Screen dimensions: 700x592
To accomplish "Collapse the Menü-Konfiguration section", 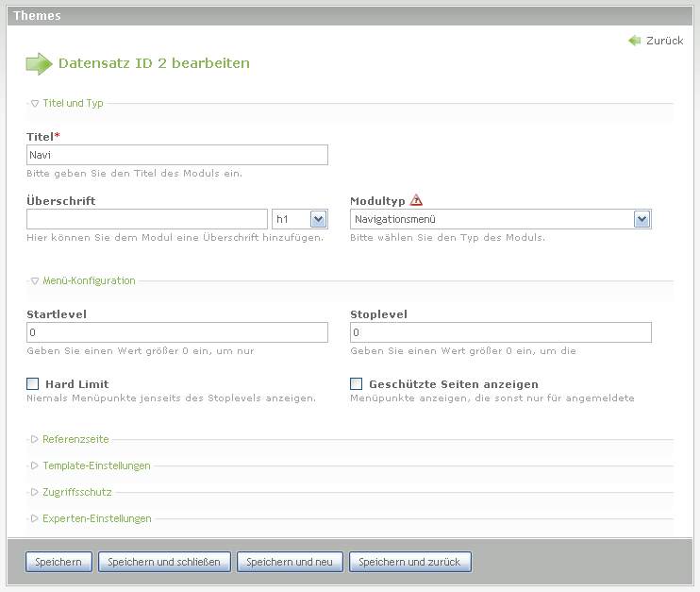I will (x=89, y=280).
